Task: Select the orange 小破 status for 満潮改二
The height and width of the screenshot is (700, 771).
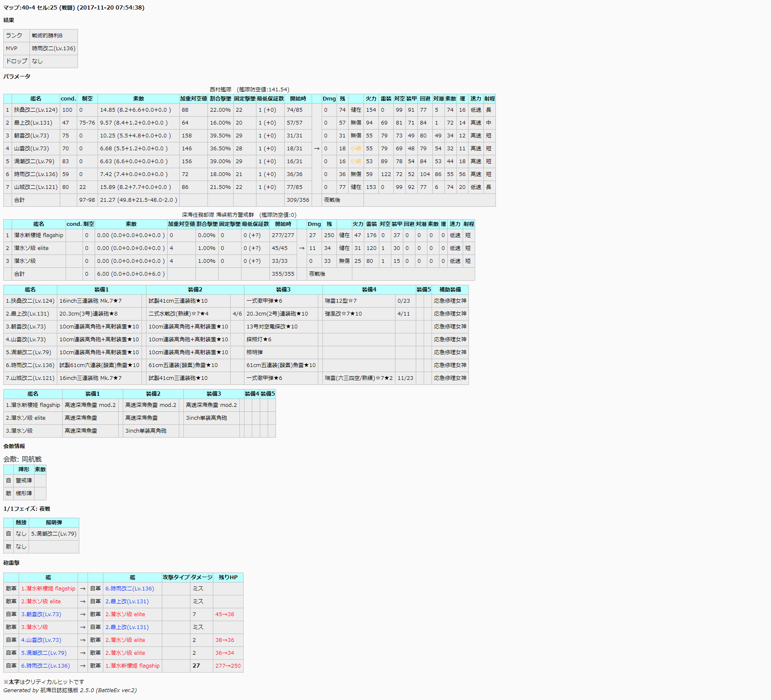Action: coord(356,162)
